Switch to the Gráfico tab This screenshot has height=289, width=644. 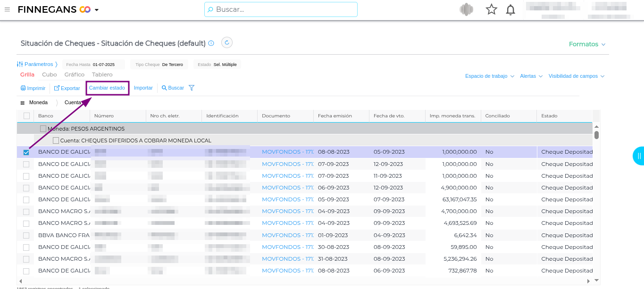(75, 74)
